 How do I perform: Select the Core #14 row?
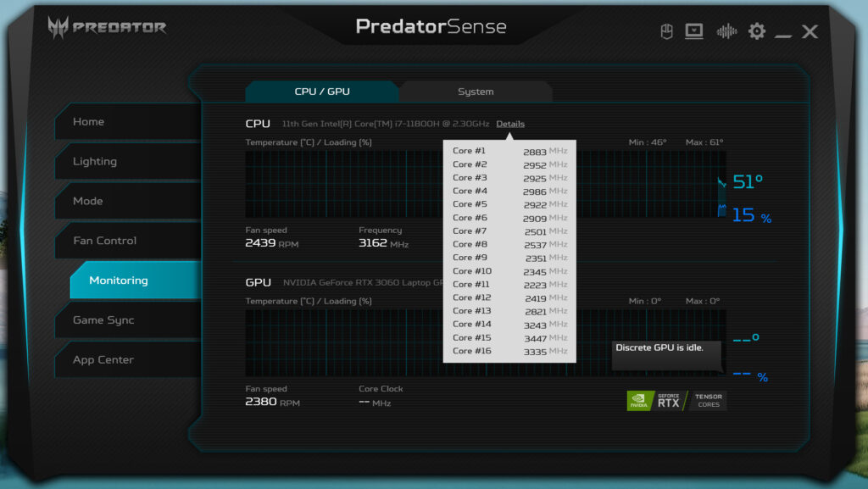[509, 324]
